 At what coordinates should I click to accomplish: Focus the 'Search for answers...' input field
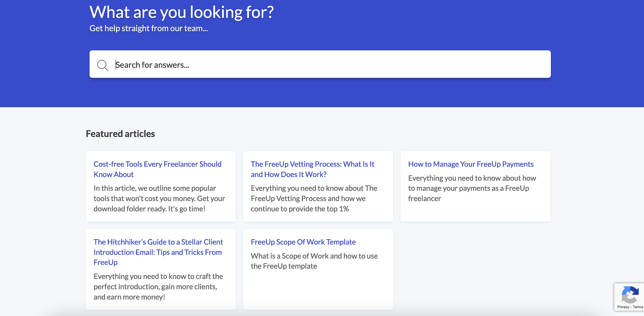pyautogui.click(x=320, y=64)
